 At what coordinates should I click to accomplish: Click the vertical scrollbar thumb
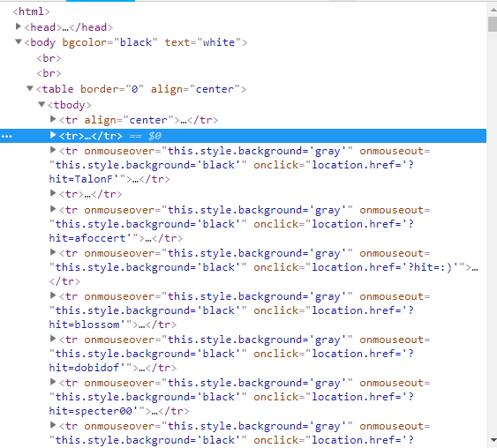tap(493, 24)
